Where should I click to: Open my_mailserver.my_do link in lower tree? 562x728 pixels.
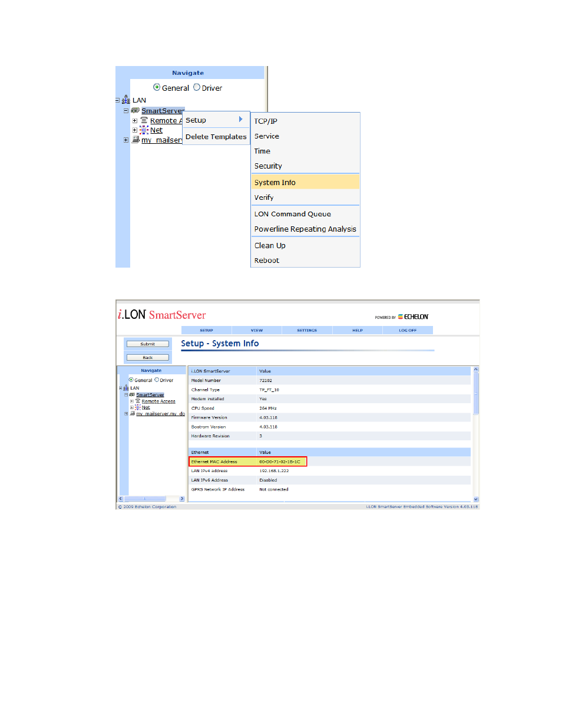[x=160, y=414]
